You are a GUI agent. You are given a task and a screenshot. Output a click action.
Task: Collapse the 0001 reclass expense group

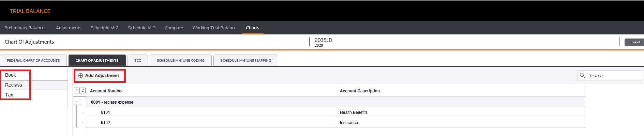(x=77, y=102)
